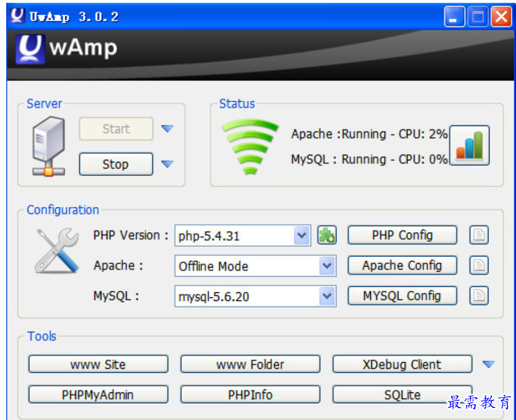This screenshot has height=420, width=516.
Task: Open the MySQL version dropdown mysql-5.6.20
Action: coord(255,296)
